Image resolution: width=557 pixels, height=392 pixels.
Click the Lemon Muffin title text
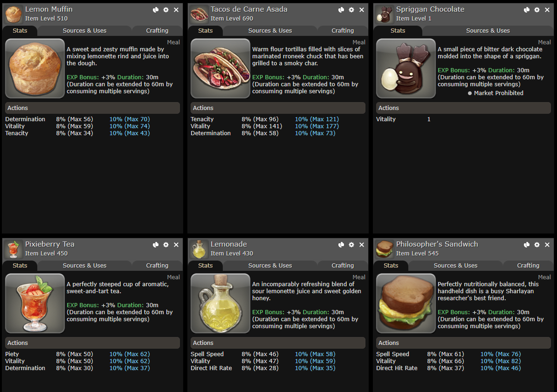tap(48, 9)
